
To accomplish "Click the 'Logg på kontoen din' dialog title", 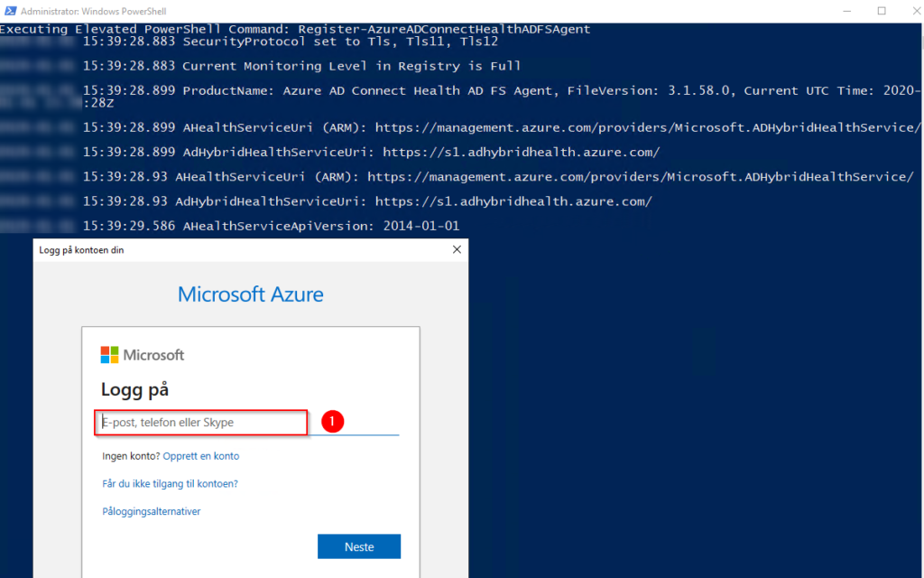I will 81,250.
